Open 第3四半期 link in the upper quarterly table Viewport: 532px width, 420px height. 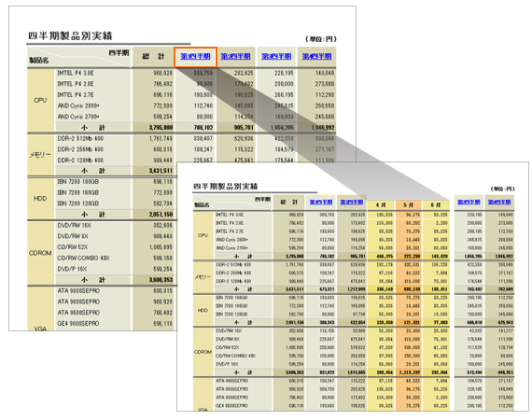coord(276,57)
